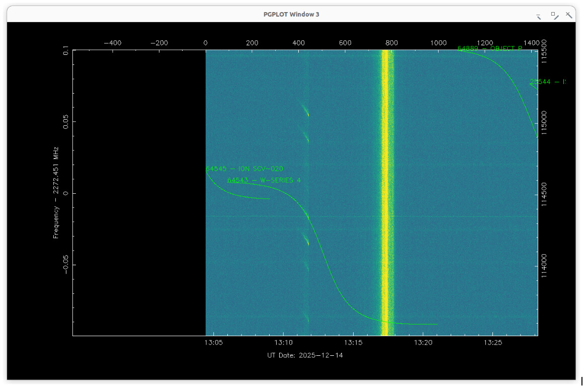Image resolution: width=588 pixels, height=387 pixels.
Task: Maximize the PGPLOT window
Action: click(554, 15)
